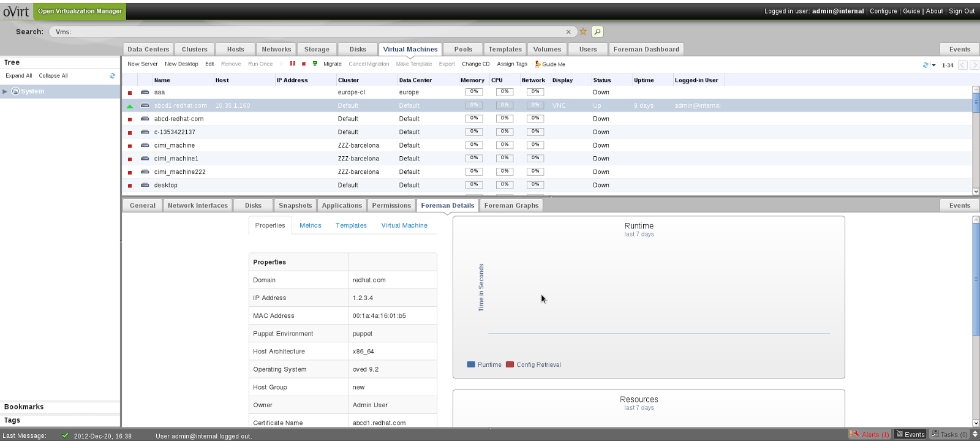Open the VM console monitor icon
This screenshot has width=980, height=444.
(x=315, y=64)
